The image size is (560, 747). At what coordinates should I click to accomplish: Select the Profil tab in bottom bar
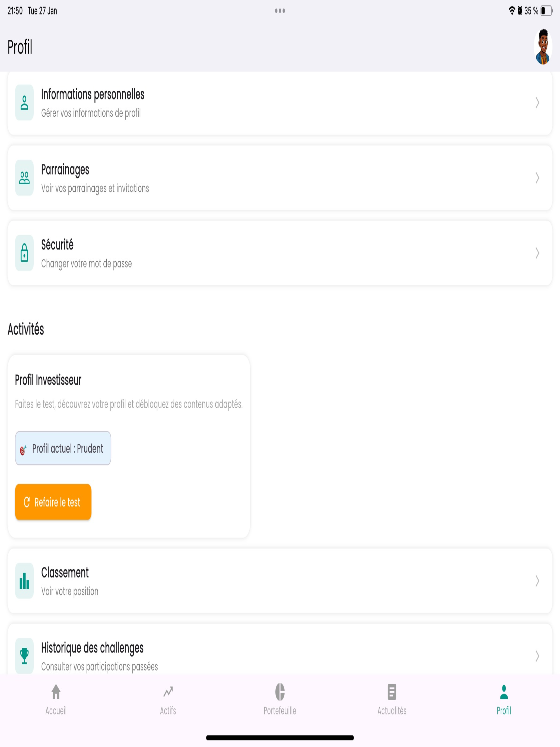pos(504,700)
